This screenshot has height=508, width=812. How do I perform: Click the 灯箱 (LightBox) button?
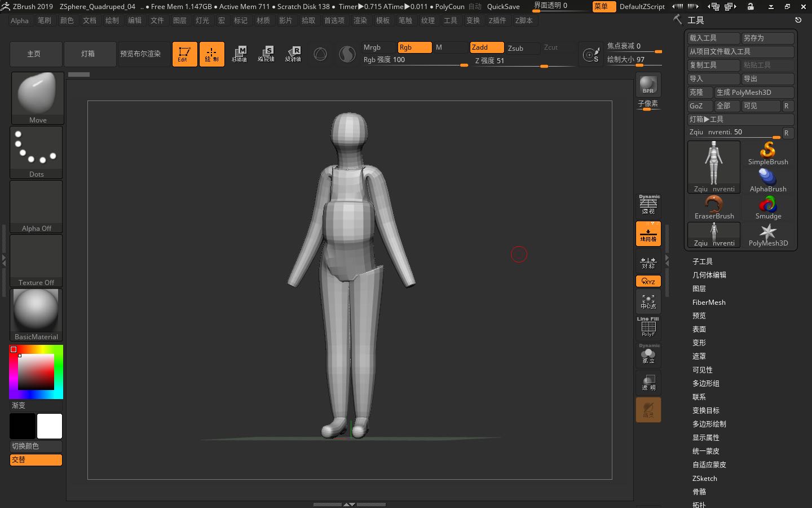point(88,54)
